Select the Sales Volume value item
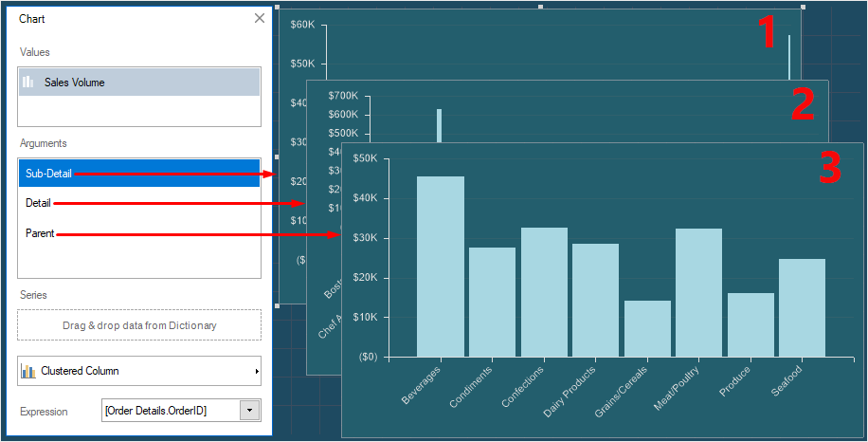 coord(138,83)
